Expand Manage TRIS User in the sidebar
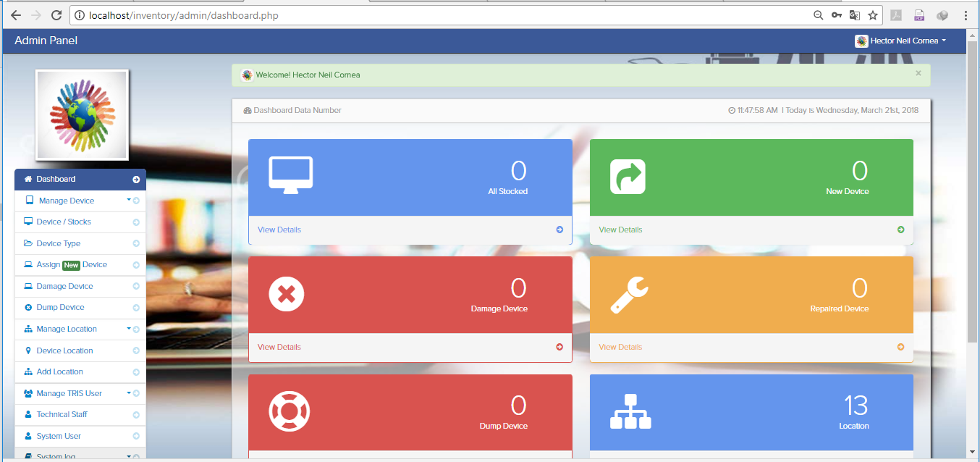This screenshot has height=462, width=980. (x=71, y=393)
